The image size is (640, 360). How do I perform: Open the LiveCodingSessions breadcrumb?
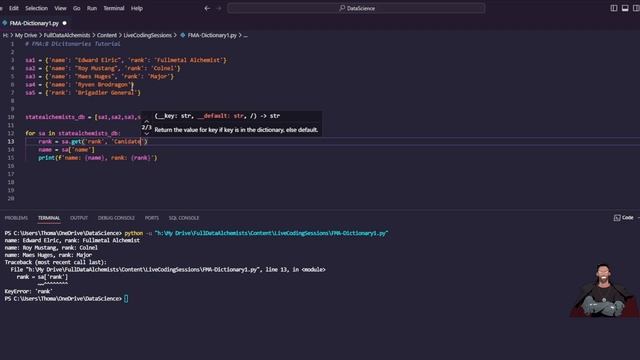tap(148, 36)
